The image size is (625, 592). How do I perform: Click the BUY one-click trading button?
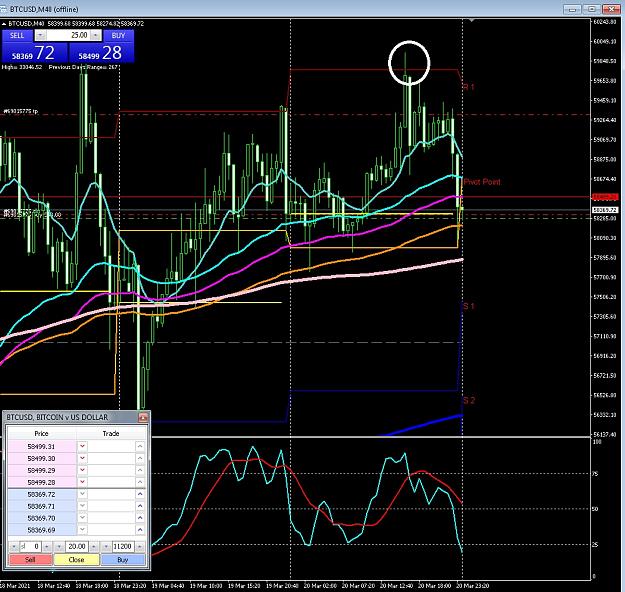pyautogui.click(x=118, y=35)
